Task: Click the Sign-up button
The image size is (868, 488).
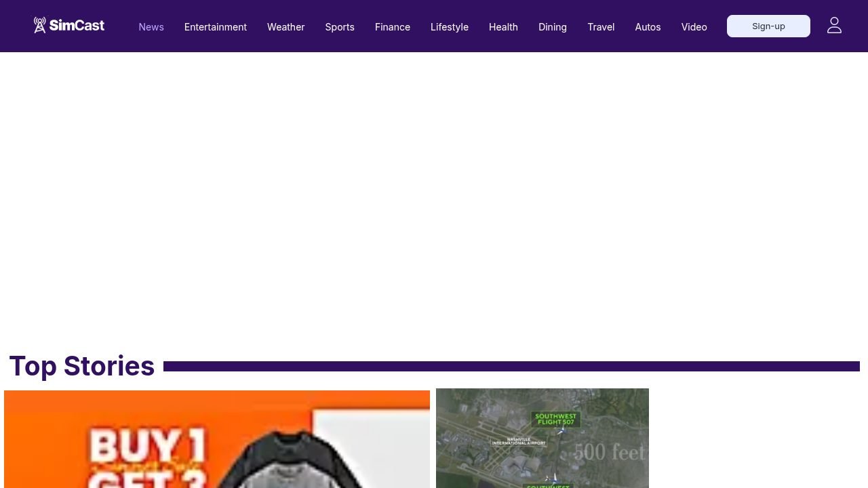Action: 768,26
